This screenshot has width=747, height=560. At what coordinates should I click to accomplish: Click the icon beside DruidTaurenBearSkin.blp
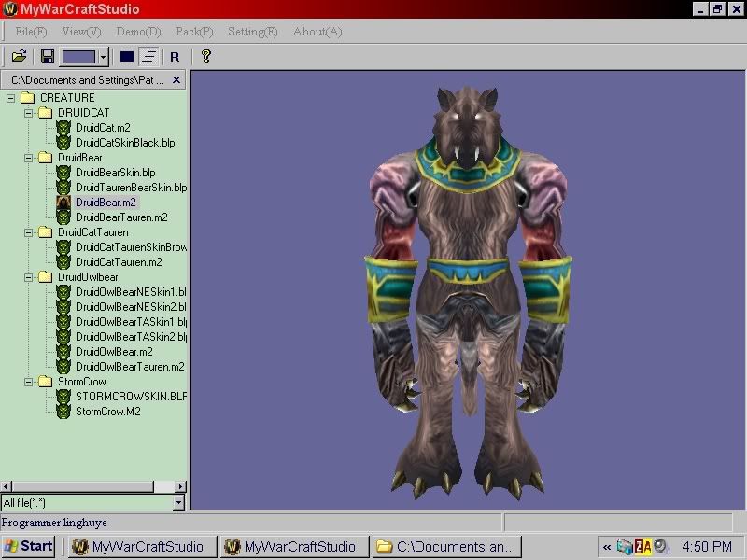pyautogui.click(x=63, y=188)
